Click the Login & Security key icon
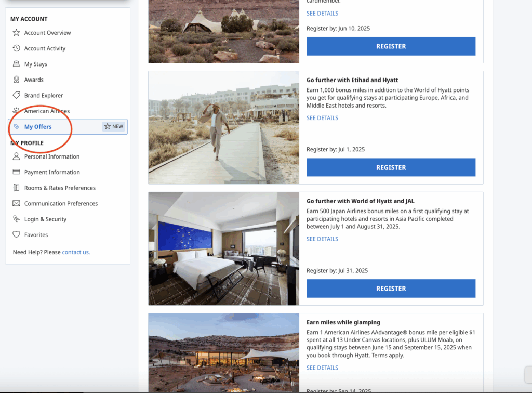The image size is (532, 393). pyautogui.click(x=16, y=219)
